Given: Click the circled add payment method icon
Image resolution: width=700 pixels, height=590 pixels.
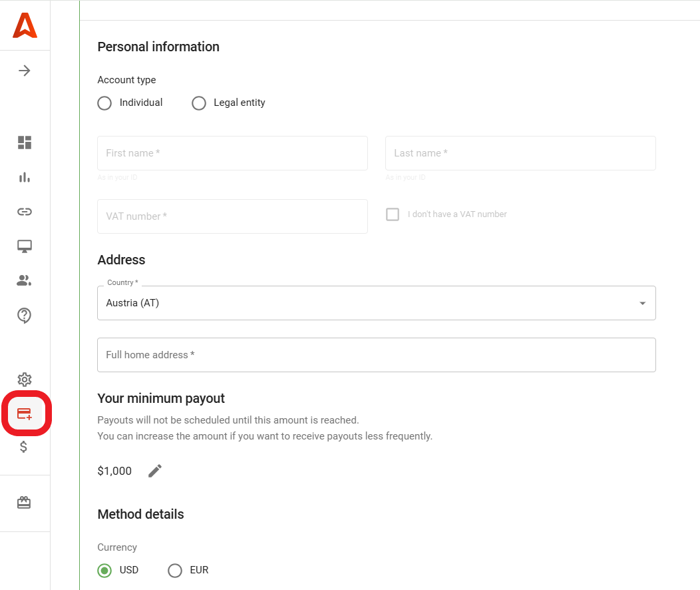Looking at the screenshot, I should [24, 413].
